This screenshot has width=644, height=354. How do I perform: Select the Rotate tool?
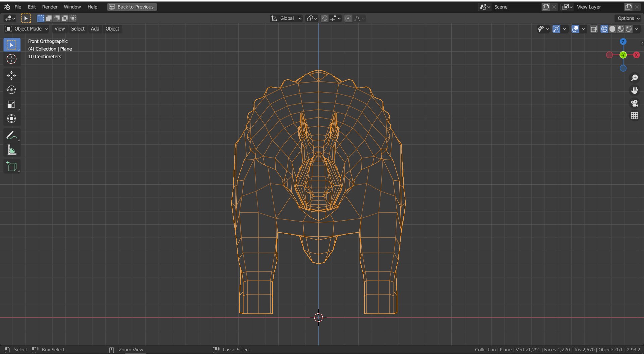pyautogui.click(x=11, y=90)
